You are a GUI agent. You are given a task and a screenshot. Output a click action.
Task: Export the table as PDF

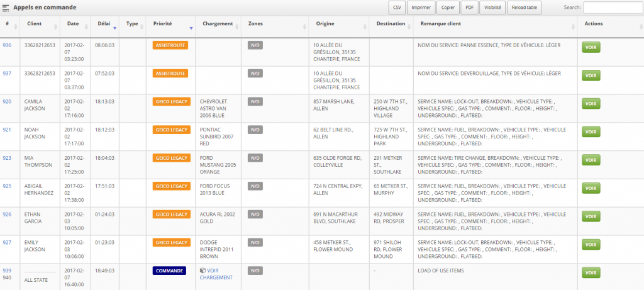[469, 8]
